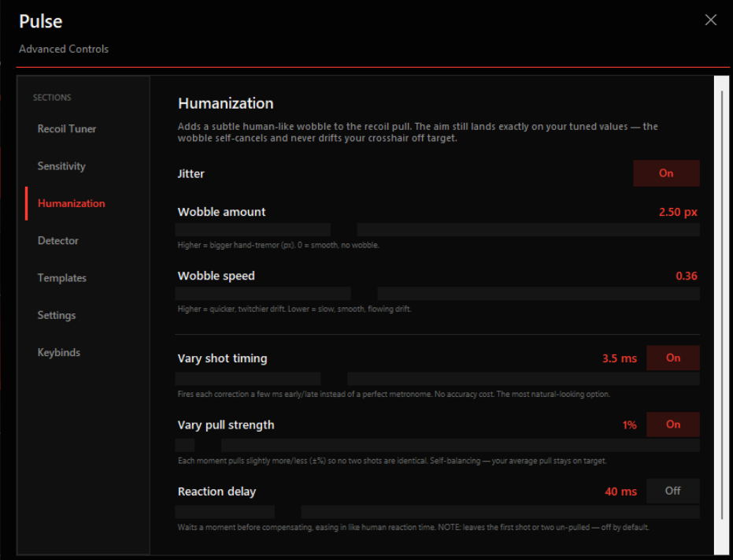Open the Templates section
This screenshot has height=560, width=733.
62,278
